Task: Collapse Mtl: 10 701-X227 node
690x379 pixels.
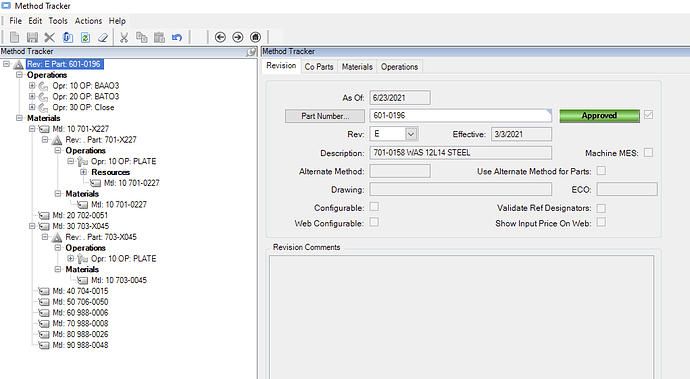Action: click(32, 129)
